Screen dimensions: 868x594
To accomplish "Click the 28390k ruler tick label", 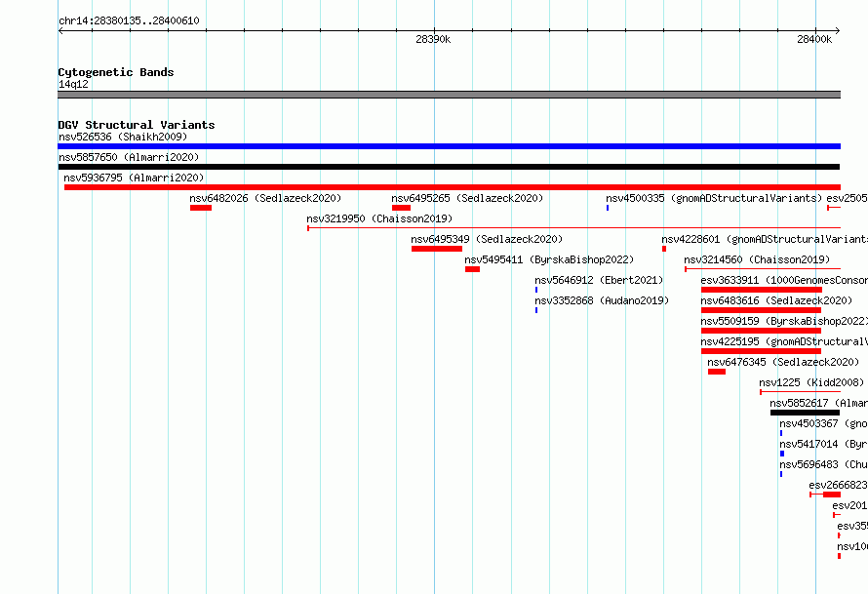I will 433,39.
